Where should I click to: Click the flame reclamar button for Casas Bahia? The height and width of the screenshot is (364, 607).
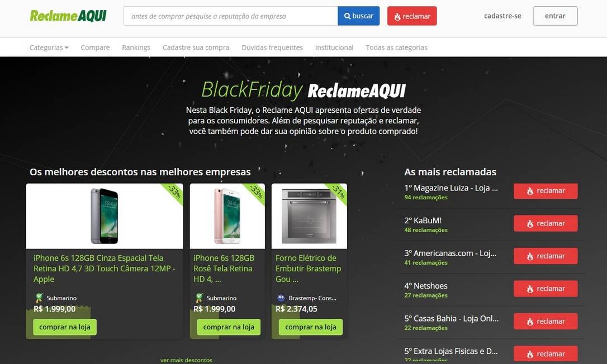(546, 322)
